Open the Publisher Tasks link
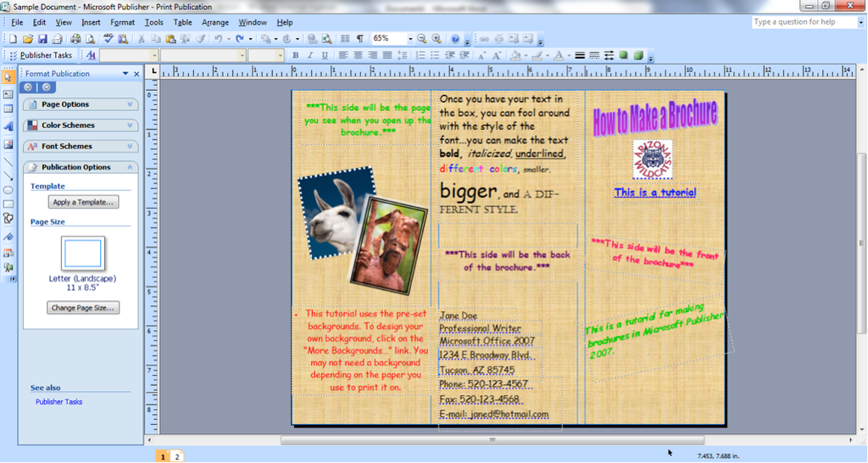Screen dimensions: 868x463 click(58, 402)
